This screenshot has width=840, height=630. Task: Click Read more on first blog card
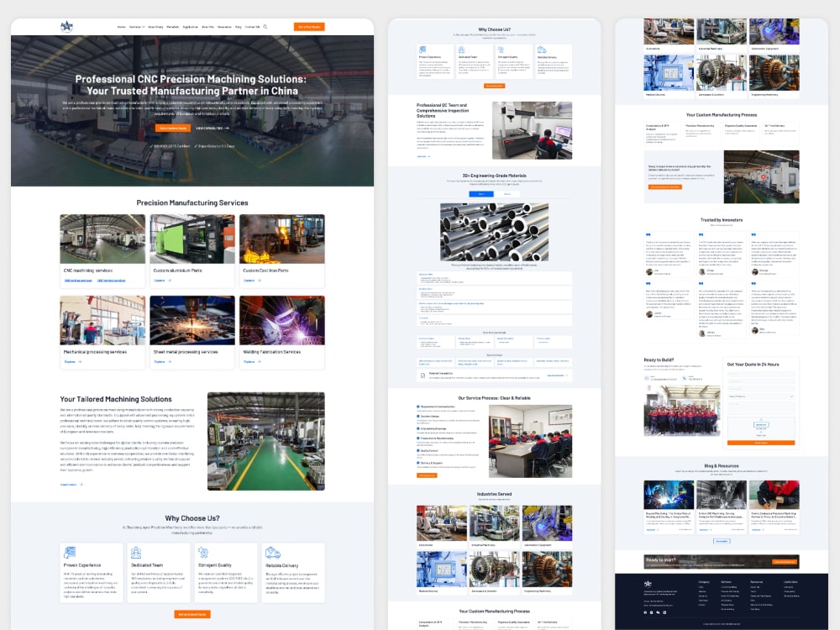[652, 530]
